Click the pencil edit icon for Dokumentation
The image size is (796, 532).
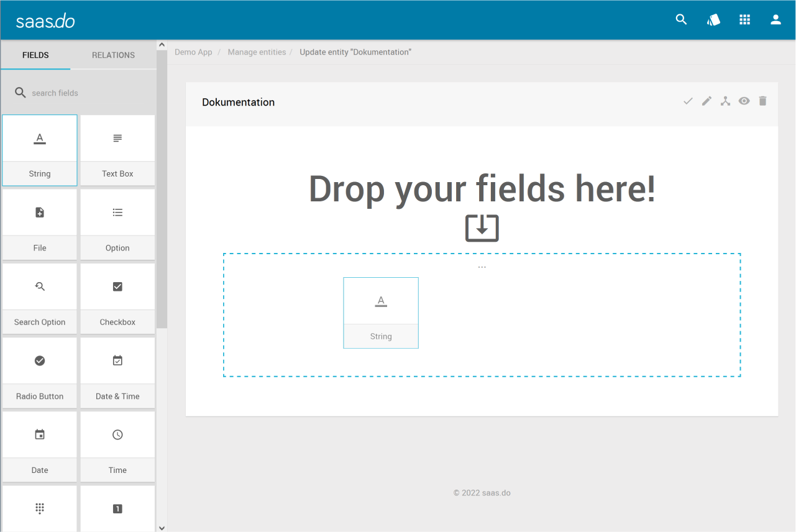tap(707, 101)
